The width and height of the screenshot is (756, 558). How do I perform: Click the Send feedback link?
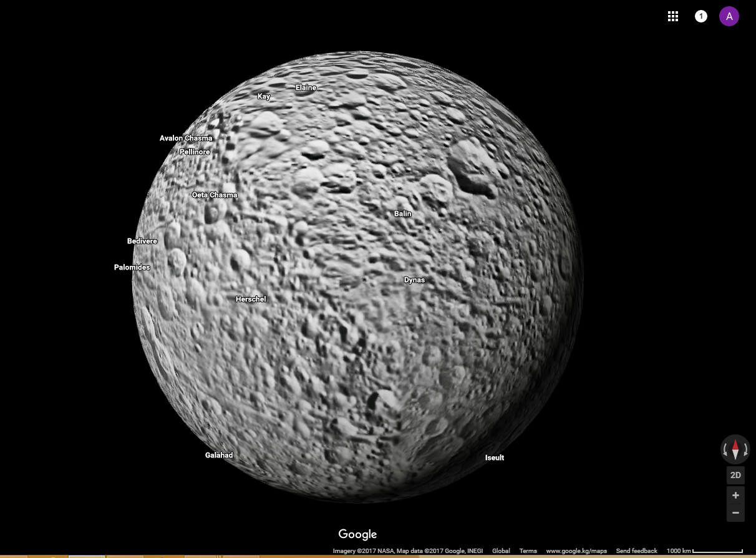636,551
